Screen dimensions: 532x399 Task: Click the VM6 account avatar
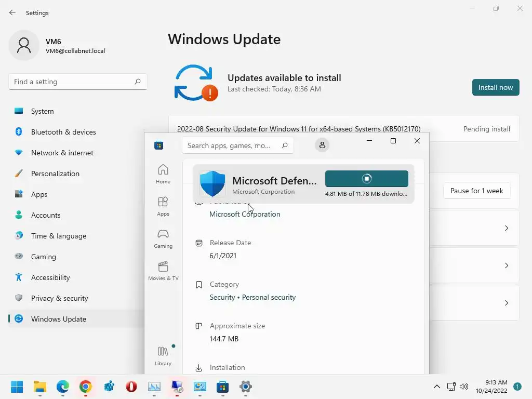click(x=24, y=45)
